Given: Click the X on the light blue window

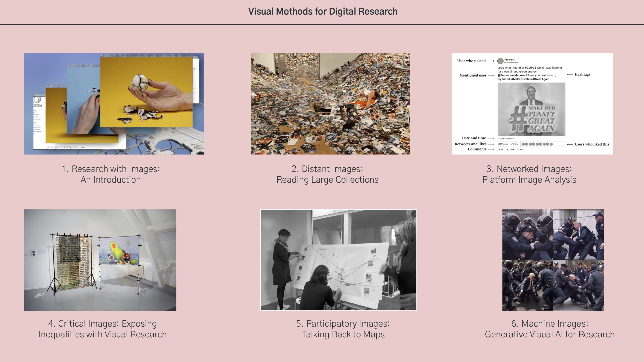Looking at the screenshot, I should pyautogui.click(x=68, y=65).
